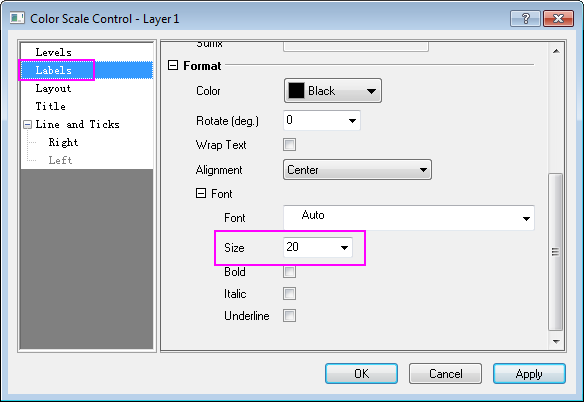Click the dialog title bar app icon
Viewport: 584px width, 402px height.
coord(17,18)
